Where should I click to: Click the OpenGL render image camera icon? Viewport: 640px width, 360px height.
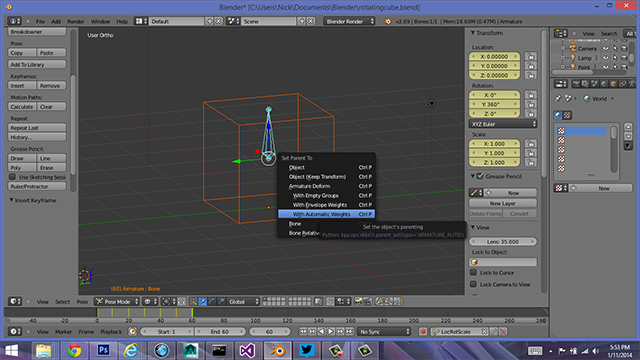coord(358,302)
